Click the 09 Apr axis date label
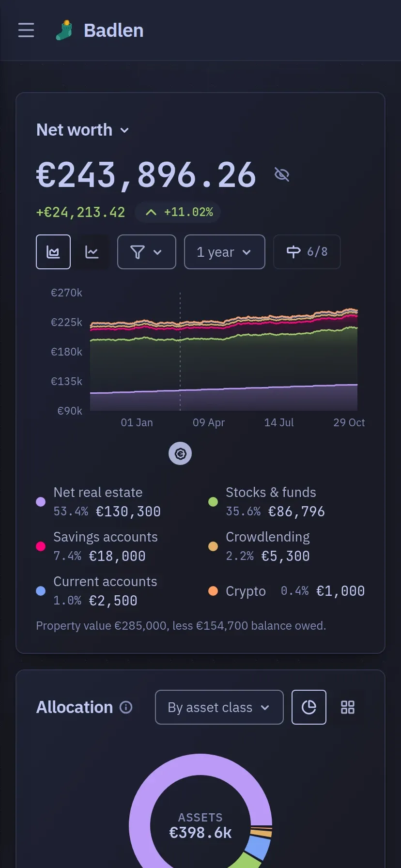 point(209,422)
